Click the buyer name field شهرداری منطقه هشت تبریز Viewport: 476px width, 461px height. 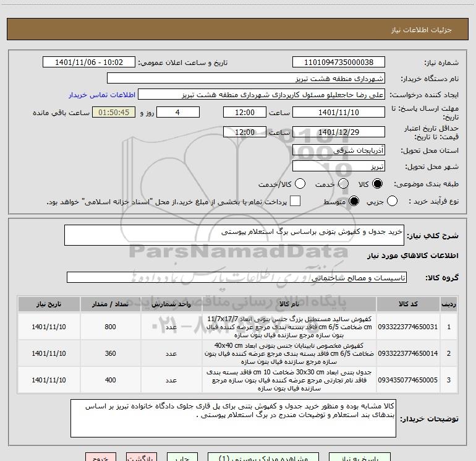pyautogui.click(x=246, y=79)
